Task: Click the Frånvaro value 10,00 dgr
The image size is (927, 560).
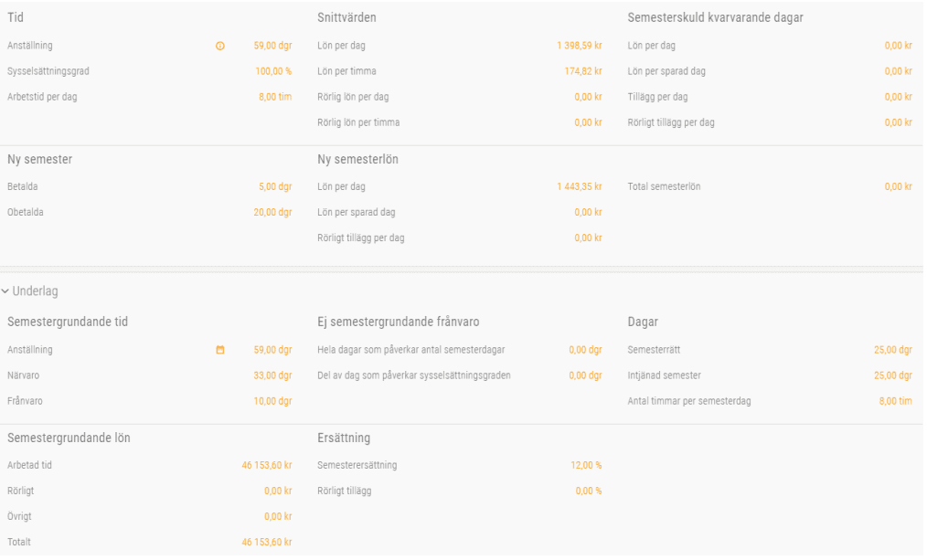Action: click(272, 401)
